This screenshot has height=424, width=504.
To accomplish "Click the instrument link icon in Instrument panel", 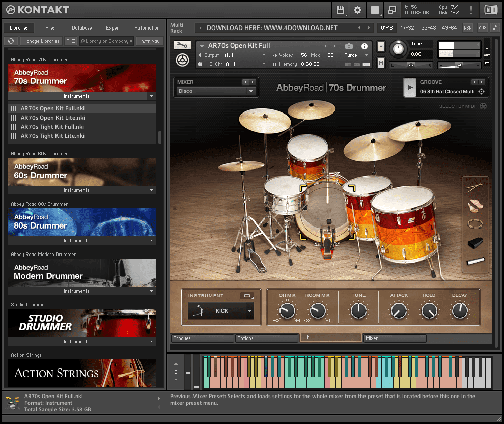I will point(247,296).
